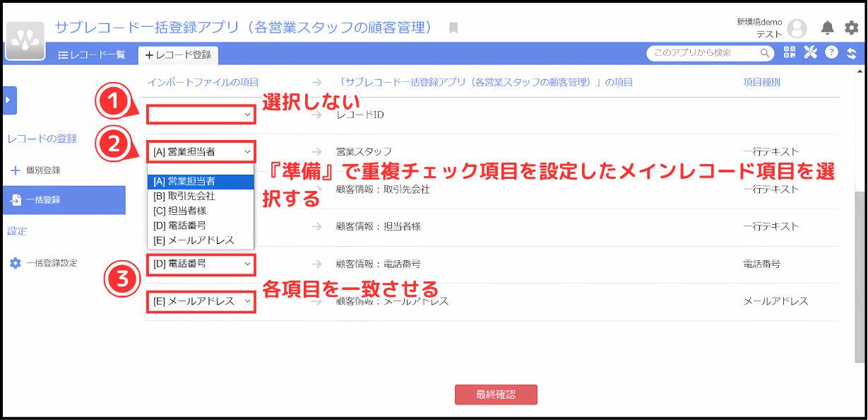The height and width of the screenshot is (420, 868).
Task: Expand the sidebar arrow toggle
Action: click(9, 100)
